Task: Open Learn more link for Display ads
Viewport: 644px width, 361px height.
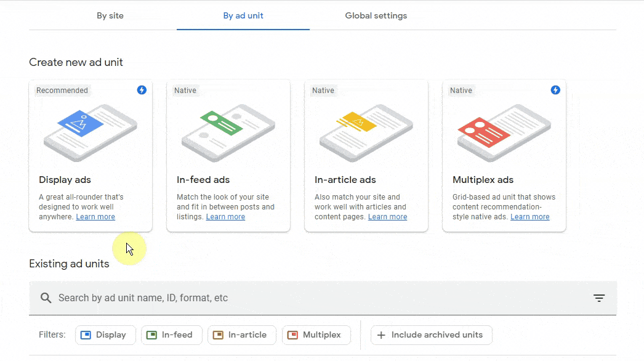Action: point(95,217)
